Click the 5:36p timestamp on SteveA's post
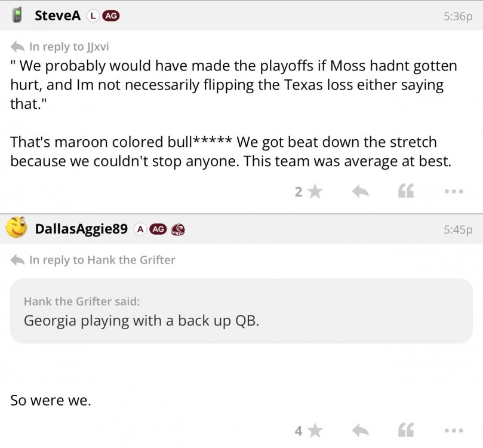Viewport: 483px width, 448px height. tap(458, 17)
